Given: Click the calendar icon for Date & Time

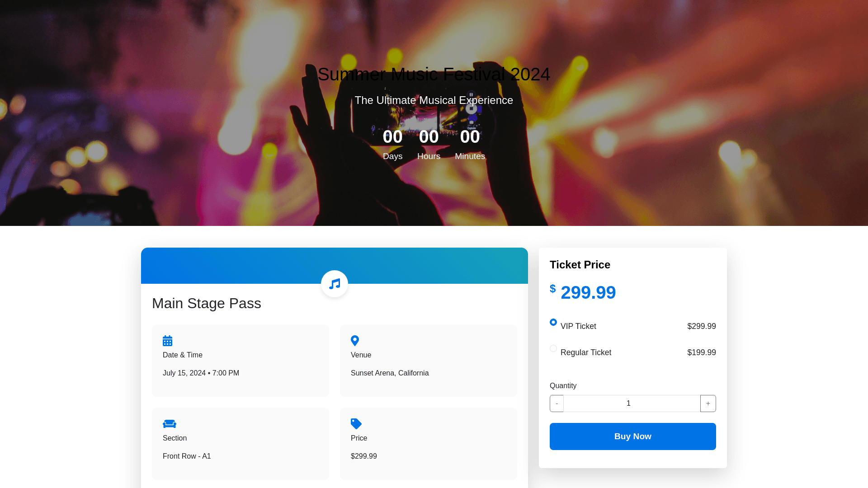Looking at the screenshot, I should click(x=167, y=341).
